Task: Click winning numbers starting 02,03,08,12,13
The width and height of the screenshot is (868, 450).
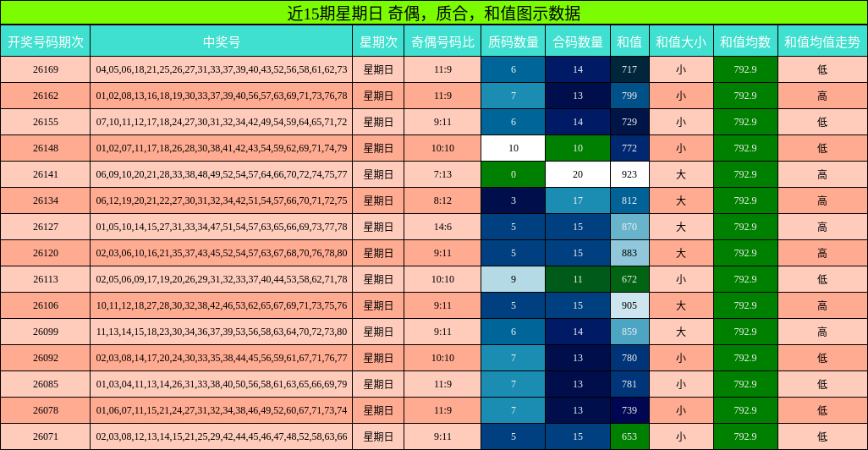Action: (222, 436)
